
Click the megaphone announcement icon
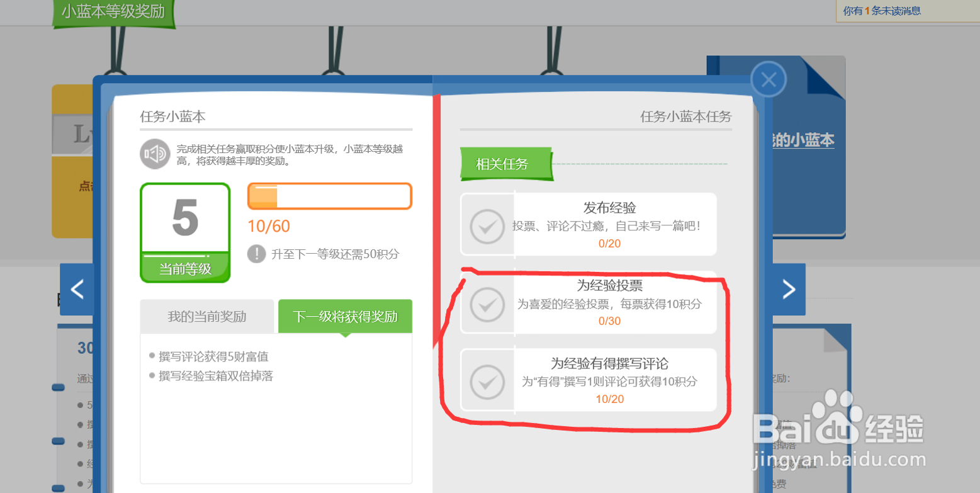tap(155, 154)
